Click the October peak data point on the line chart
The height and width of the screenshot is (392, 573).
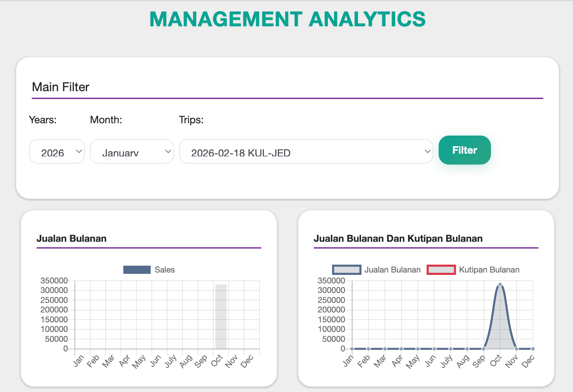click(x=500, y=284)
